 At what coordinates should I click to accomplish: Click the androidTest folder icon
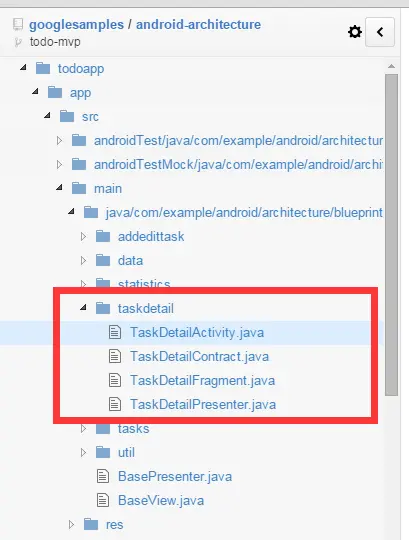point(79,141)
